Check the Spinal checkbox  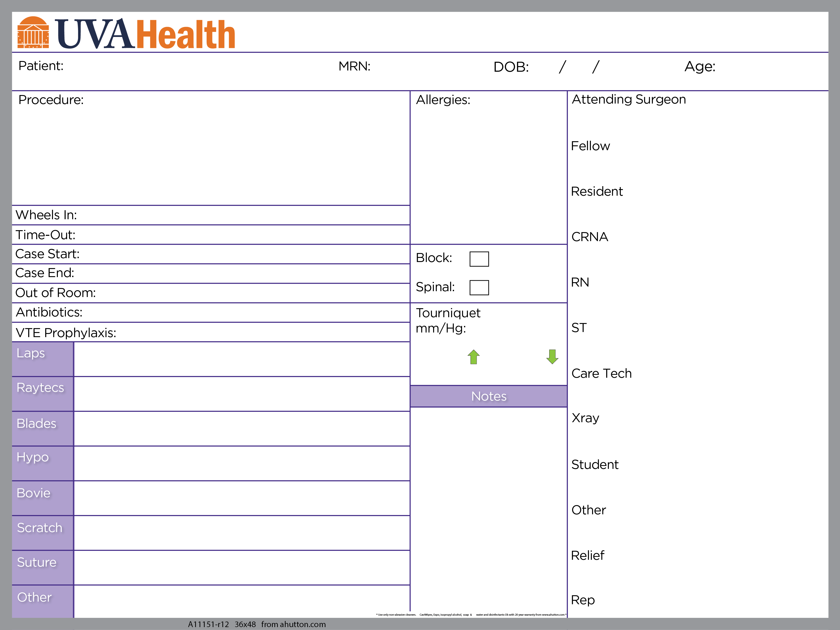(x=479, y=288)
